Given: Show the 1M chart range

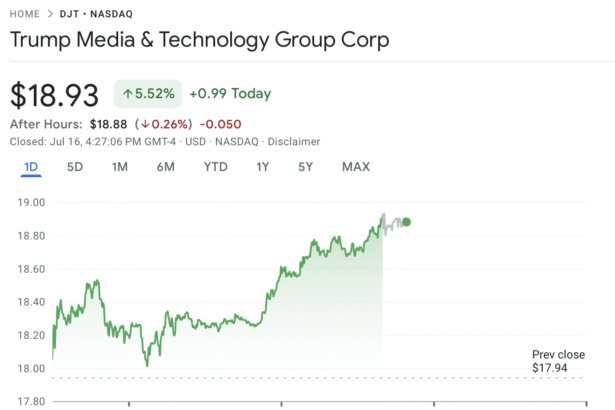Looking at the screenshot, I should pos(120,167).
